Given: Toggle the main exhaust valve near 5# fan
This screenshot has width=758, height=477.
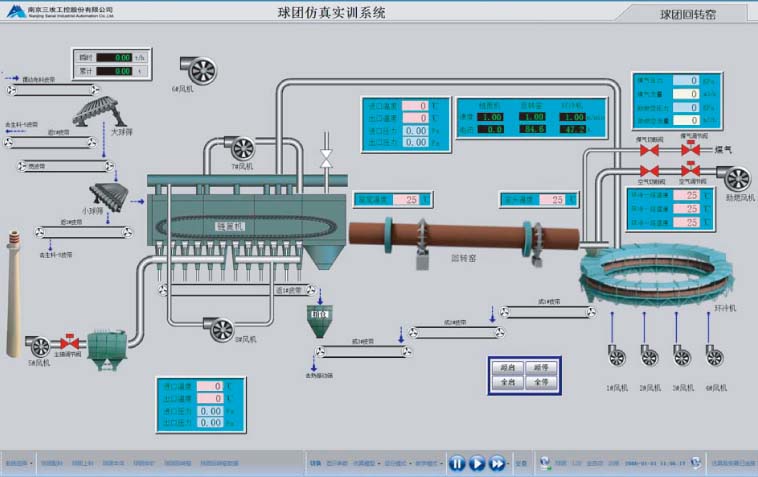Looking at the screenshot, I should coord(70,342).
